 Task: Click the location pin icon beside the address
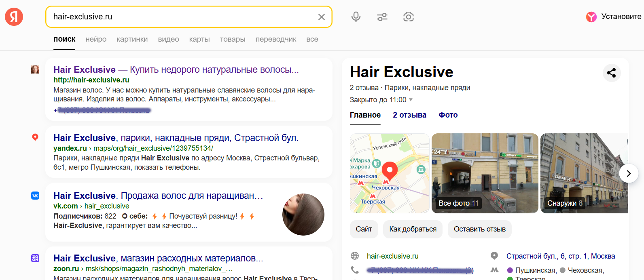(x=494, y=256)
